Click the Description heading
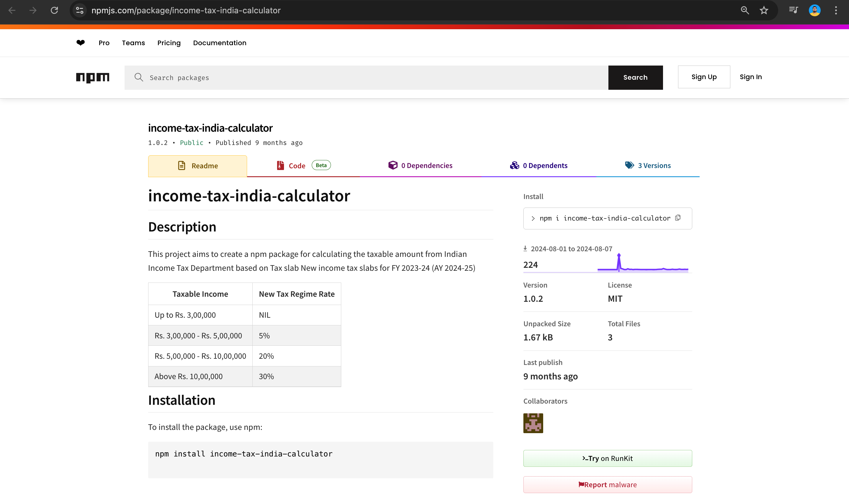 pyautogui.click(x=182, y=227)
